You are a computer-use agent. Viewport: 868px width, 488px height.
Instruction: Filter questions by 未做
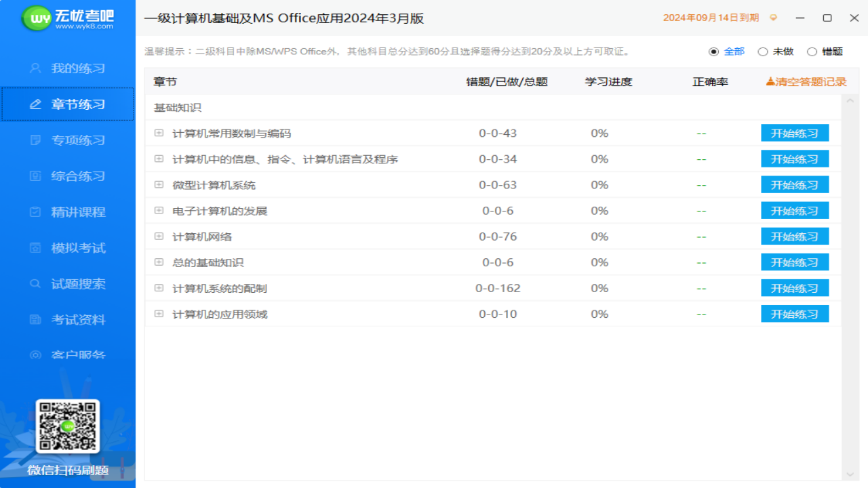(x=763, y=51)
